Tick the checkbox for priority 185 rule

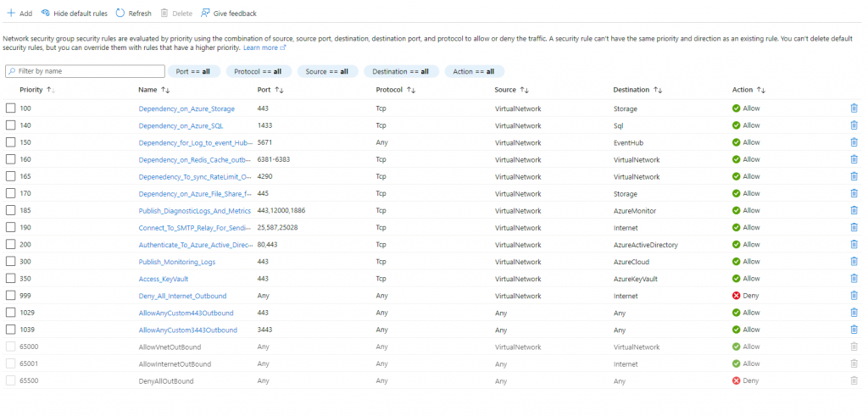[x=10, y=210]
